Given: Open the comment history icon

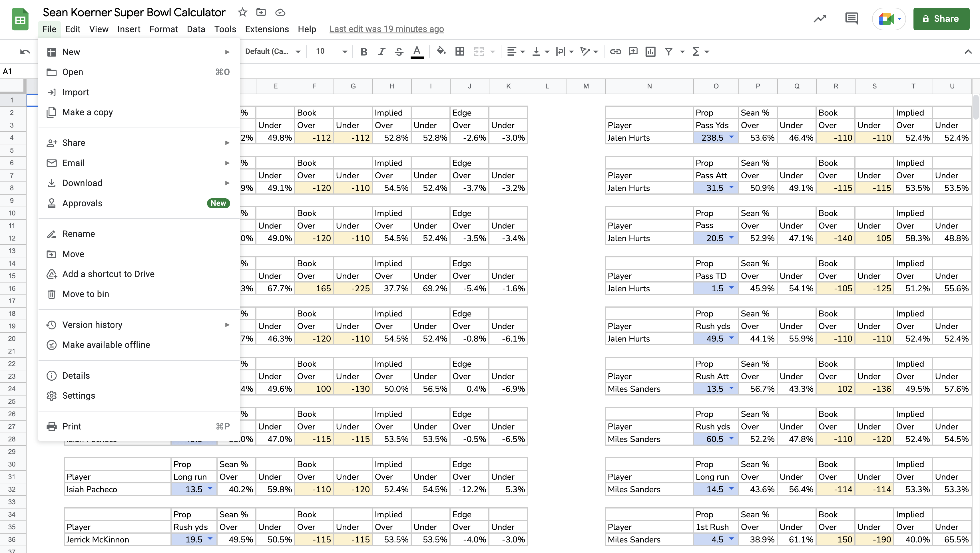Looking at the screenshot, I should (x=852, y=19).
